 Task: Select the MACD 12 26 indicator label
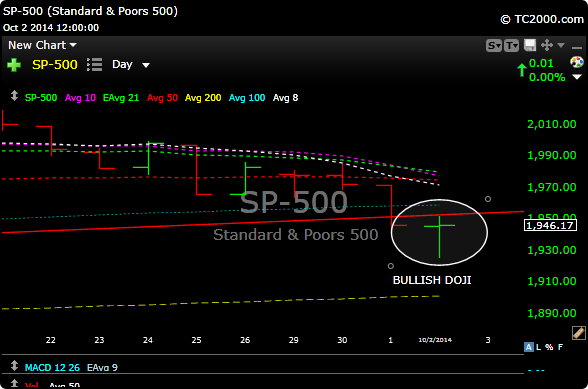point(52,368)
